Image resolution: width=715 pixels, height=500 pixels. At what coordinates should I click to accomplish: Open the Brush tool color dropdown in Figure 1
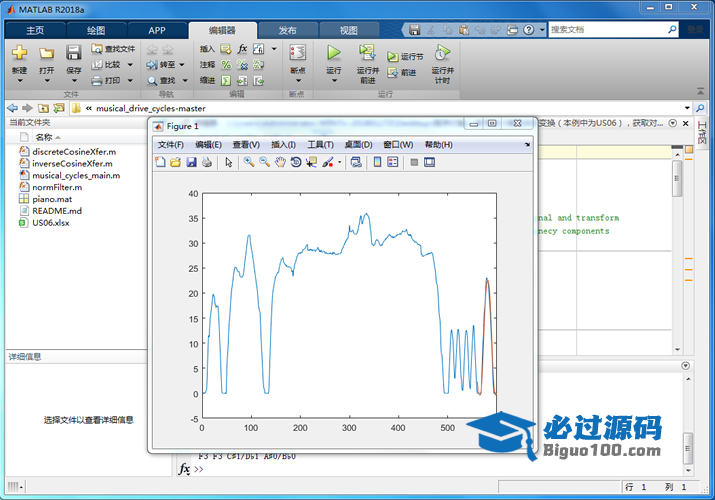339,162
